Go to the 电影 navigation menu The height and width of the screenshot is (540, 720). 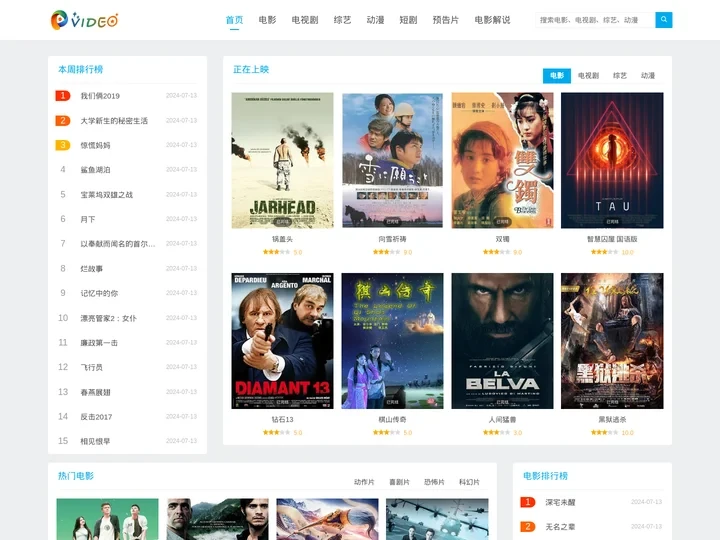[267, 20]
